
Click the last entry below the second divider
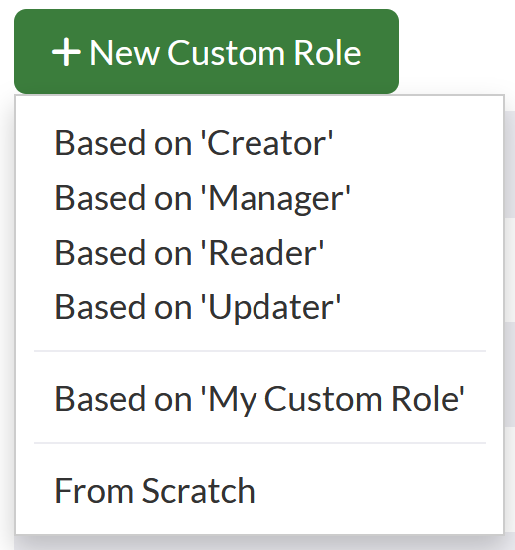tap(259, 491)
